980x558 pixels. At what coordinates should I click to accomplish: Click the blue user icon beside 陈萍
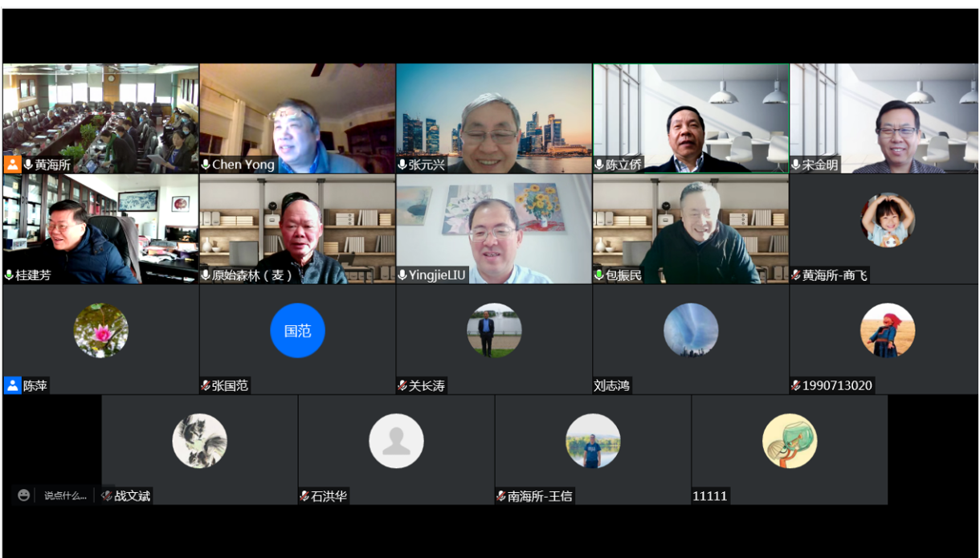tap(13, 385)
